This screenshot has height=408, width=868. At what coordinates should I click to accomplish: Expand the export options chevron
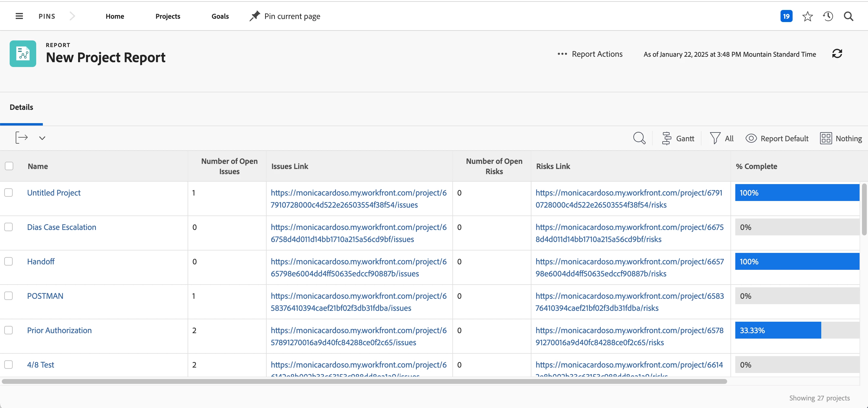[42, 138]
